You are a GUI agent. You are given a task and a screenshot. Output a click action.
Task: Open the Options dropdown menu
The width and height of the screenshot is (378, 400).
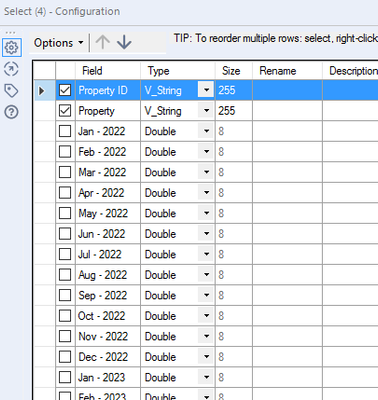58,43
